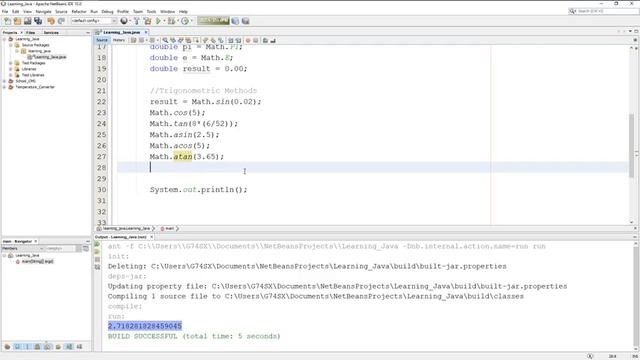The image size is (640, 360).
Task: Click the Save All toolbar icon
Action: [38, 21]
